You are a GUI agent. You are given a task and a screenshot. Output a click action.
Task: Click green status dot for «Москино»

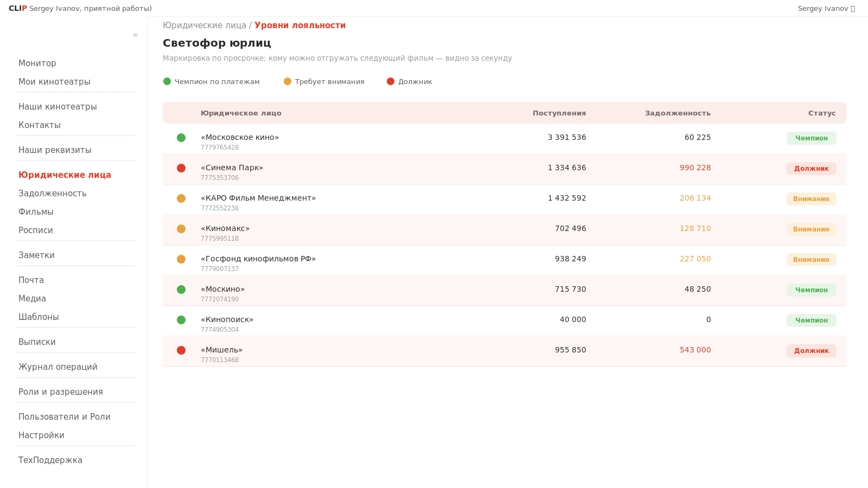[x=181, y=290]
